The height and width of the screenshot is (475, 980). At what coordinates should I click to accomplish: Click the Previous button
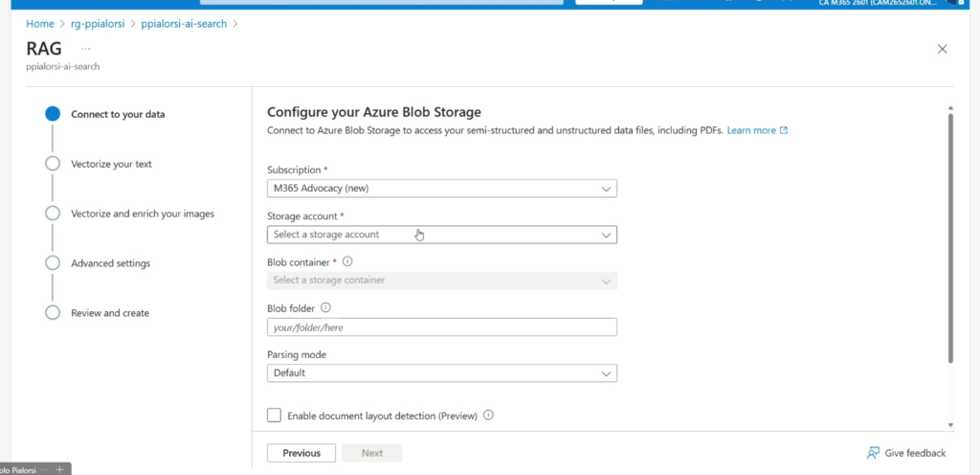pyautogui.click(x=301, y=453)
